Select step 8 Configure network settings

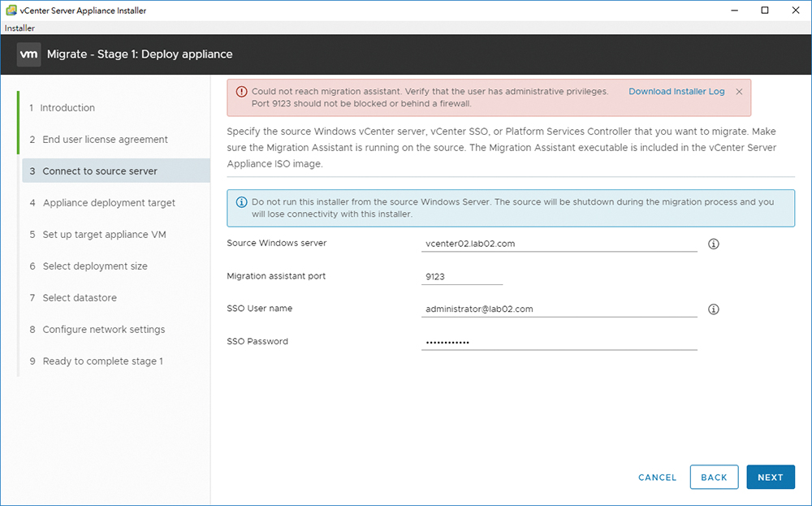click(x=97, y=330)
